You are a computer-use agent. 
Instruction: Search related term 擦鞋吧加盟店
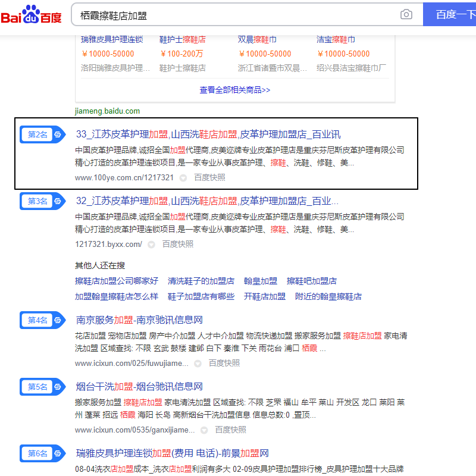pos(312,281)
